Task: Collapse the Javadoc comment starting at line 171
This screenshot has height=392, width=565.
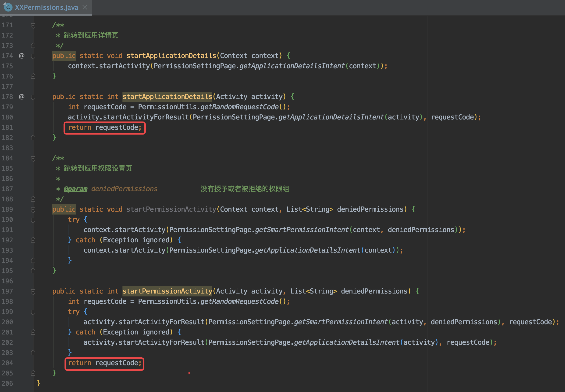Action: tap(33, 25)
